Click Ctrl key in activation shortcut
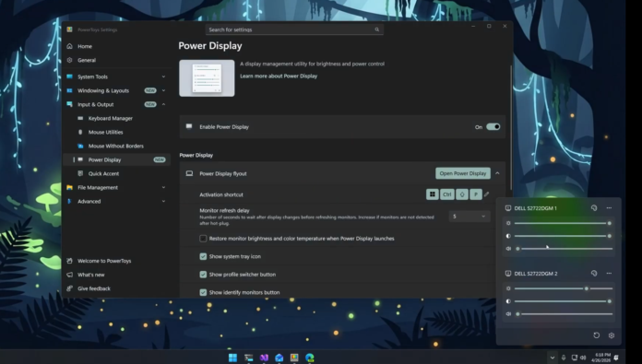 click(x=447, y=194)
